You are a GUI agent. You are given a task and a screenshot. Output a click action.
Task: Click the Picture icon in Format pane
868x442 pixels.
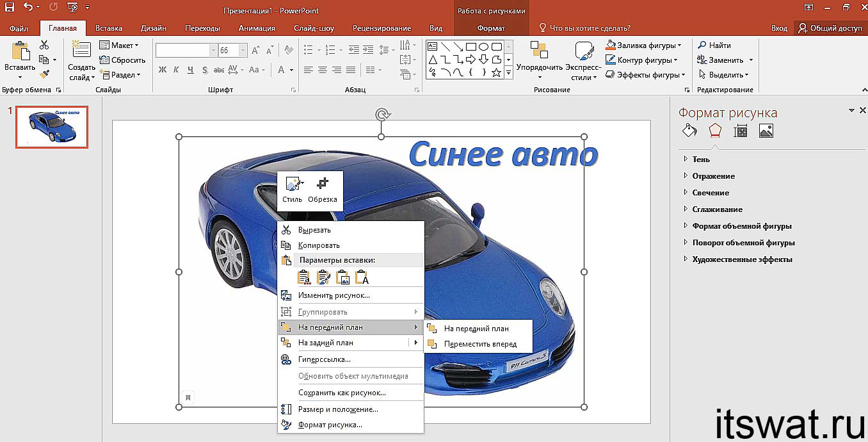(x=766, y=131)
